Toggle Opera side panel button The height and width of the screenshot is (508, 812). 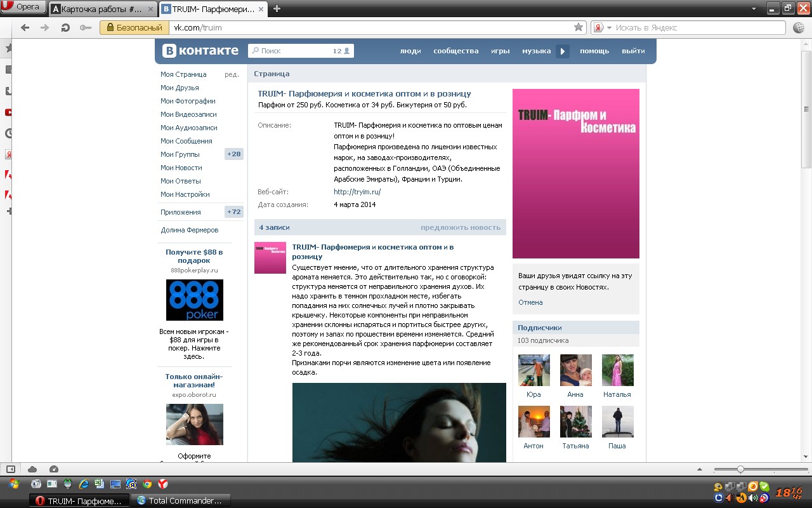11,469
